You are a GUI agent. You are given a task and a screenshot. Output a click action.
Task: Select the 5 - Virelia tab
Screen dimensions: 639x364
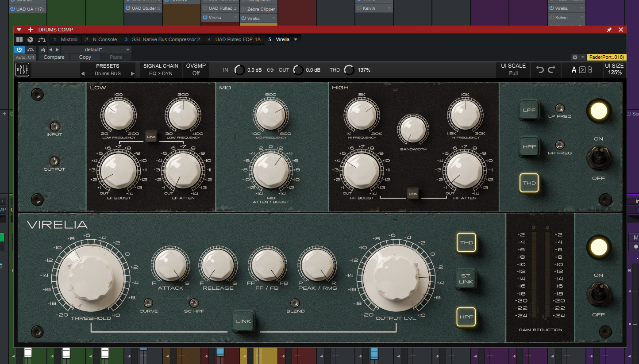[x=279, y=39]
